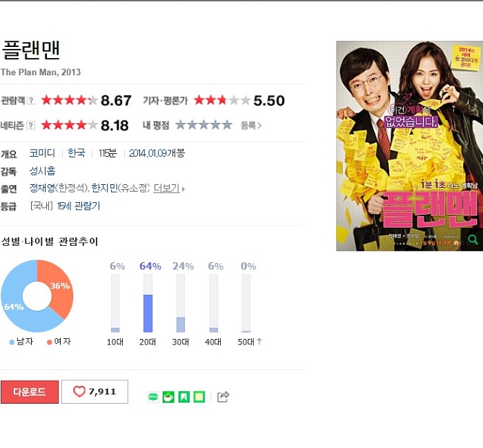Open the 한국 country link
This screenshot has width=483, height=448.
[x=77, y=153]
